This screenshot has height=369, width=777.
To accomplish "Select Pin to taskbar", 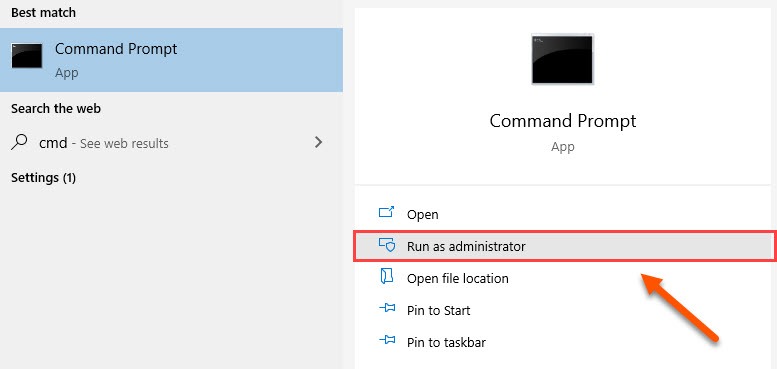I will [x=446, y=342].
